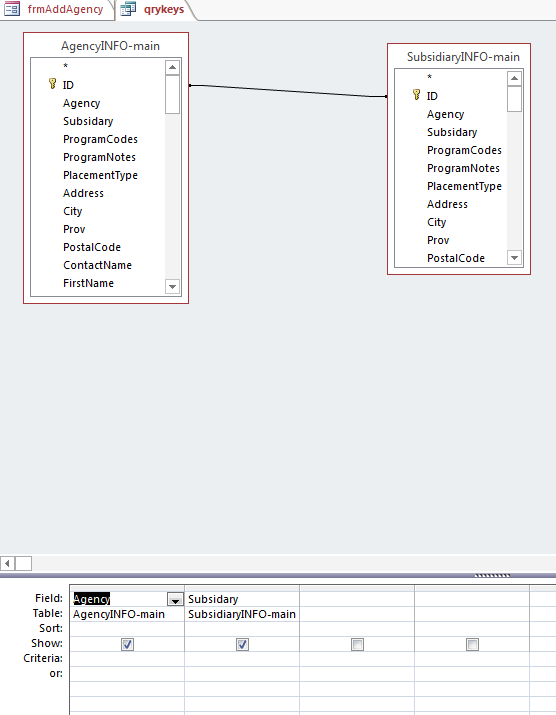Click Table cell showing AgencyINFO-main

point(127,614)
